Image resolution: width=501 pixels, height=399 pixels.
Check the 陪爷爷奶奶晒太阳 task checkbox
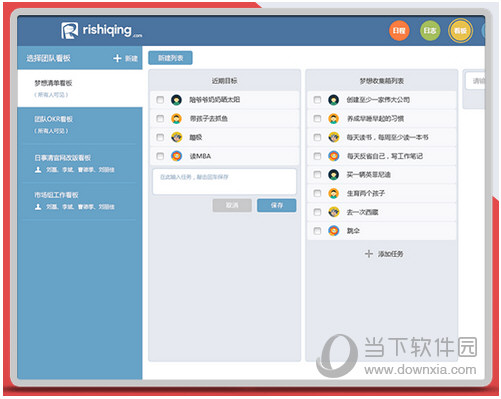point(160,100)
